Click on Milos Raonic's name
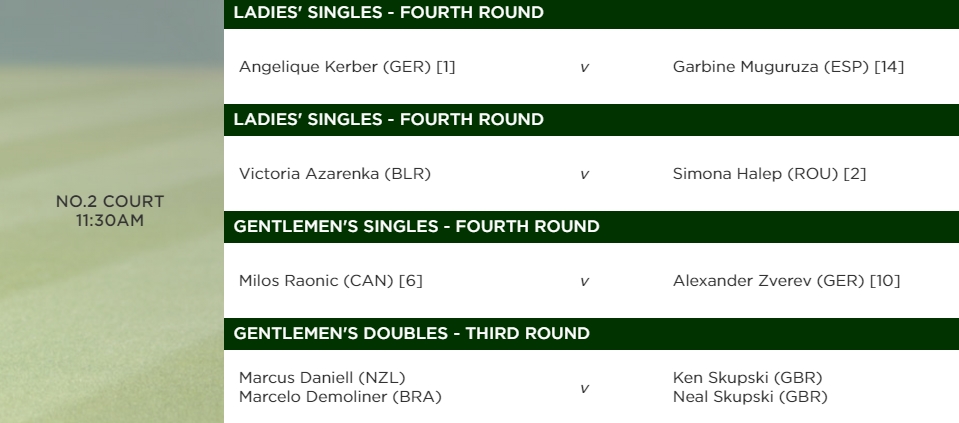 click(330, 281)
